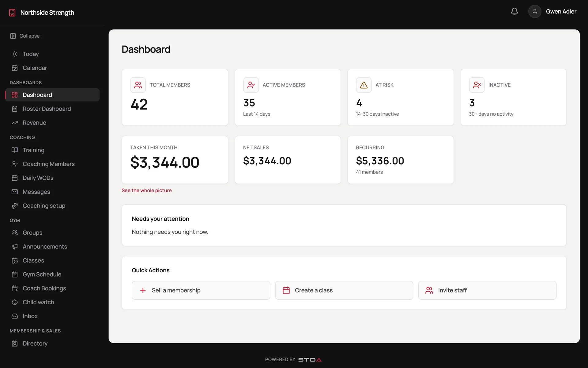This screenshot has height=368, width=588.
Task: Click the Child watch smiley icon
Action: [15, 302]
